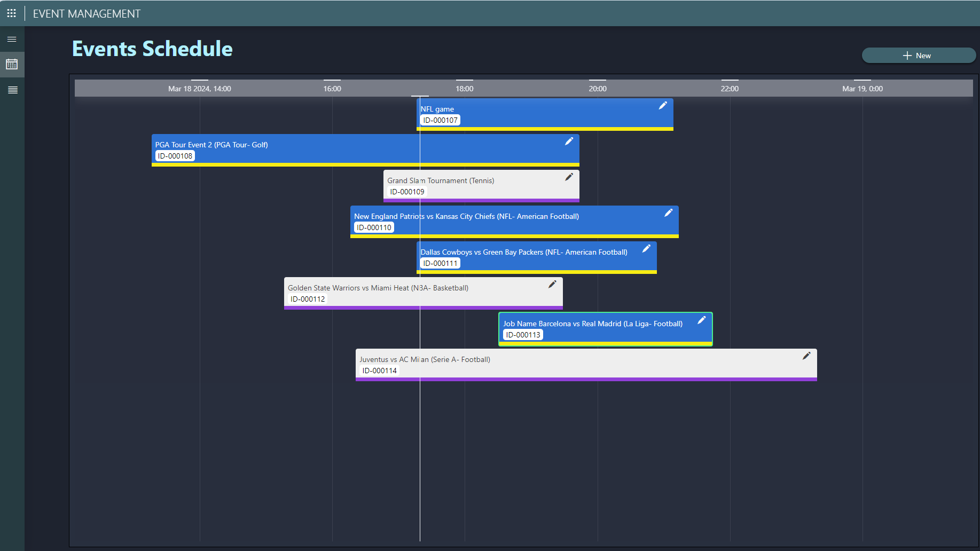Image resolution: width=980 pixels, height=551 pixels.
Task: Click the ID-000110 badge
Action: 374,227
